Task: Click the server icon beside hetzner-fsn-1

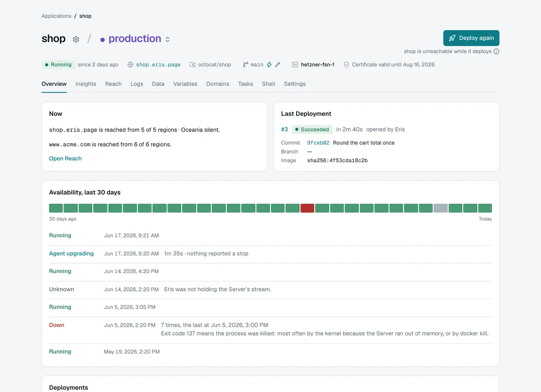Action: point(295,64)
